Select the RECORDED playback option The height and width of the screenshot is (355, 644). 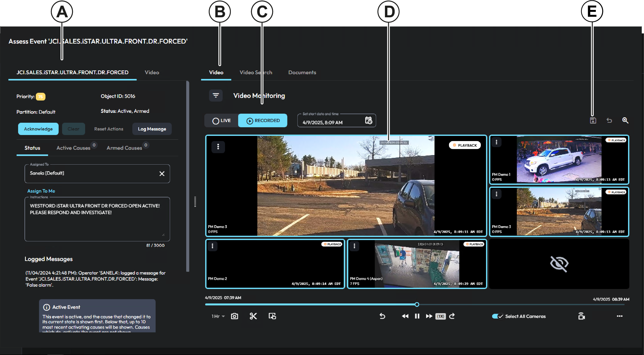[263, 120]
